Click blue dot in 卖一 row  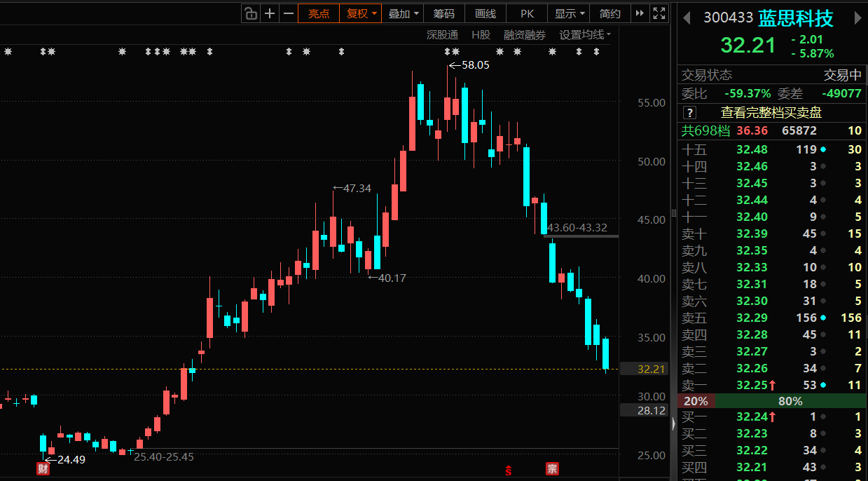pyautogui.click(x=823, y=386)
